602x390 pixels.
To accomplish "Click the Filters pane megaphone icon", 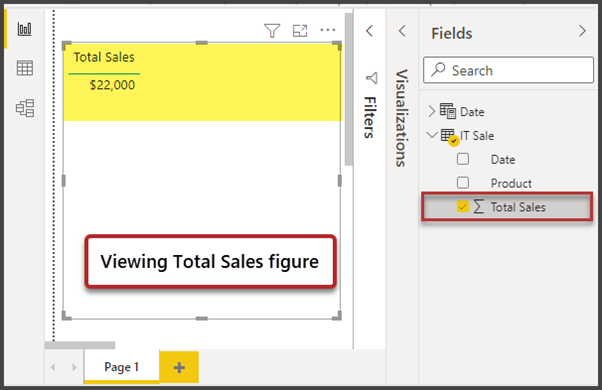I will pos(371,78).
